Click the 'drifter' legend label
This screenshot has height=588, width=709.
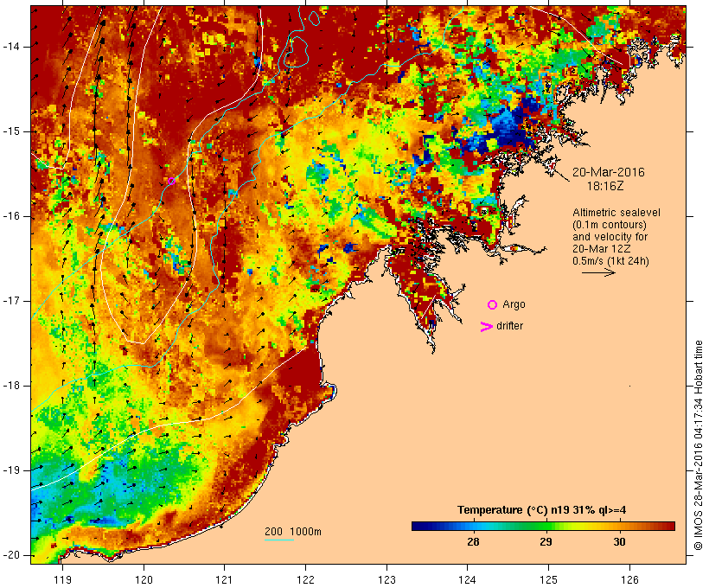point(509,326)
